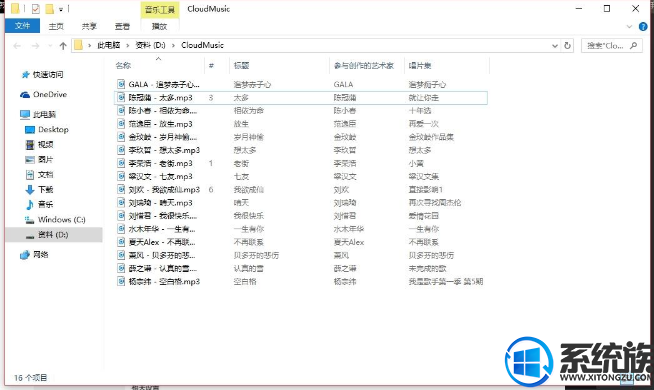Screen dimensions: 654x390
Task: Click the title cell 贝多芬的悲伤
Action: coord(256,255)
